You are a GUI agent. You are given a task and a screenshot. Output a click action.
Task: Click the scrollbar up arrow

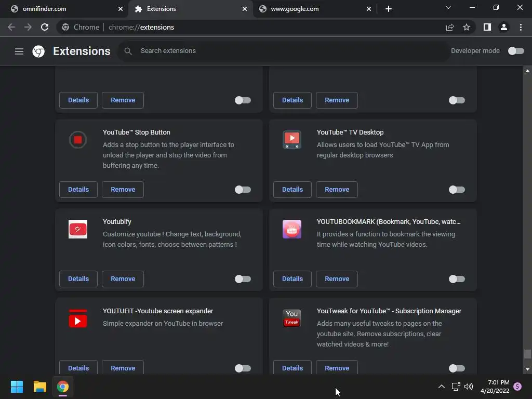coord(527,71)
